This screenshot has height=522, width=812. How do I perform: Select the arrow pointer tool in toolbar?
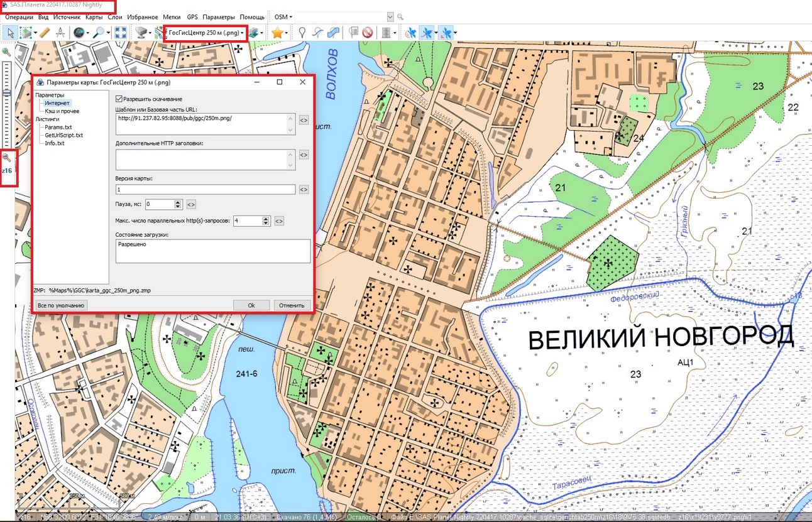tap(11, 33)
